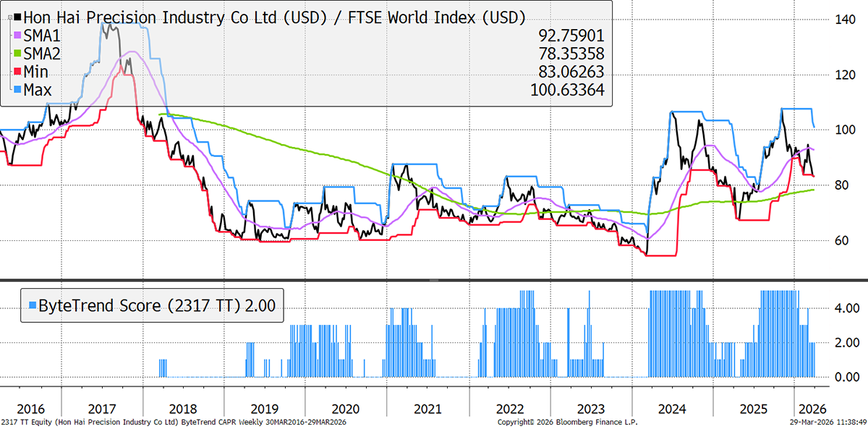Click the Bloomberg Finance L.P. copyright text
Image resolution: width=868 pixels, height=427 pixels.
click(x=568, y=421)
